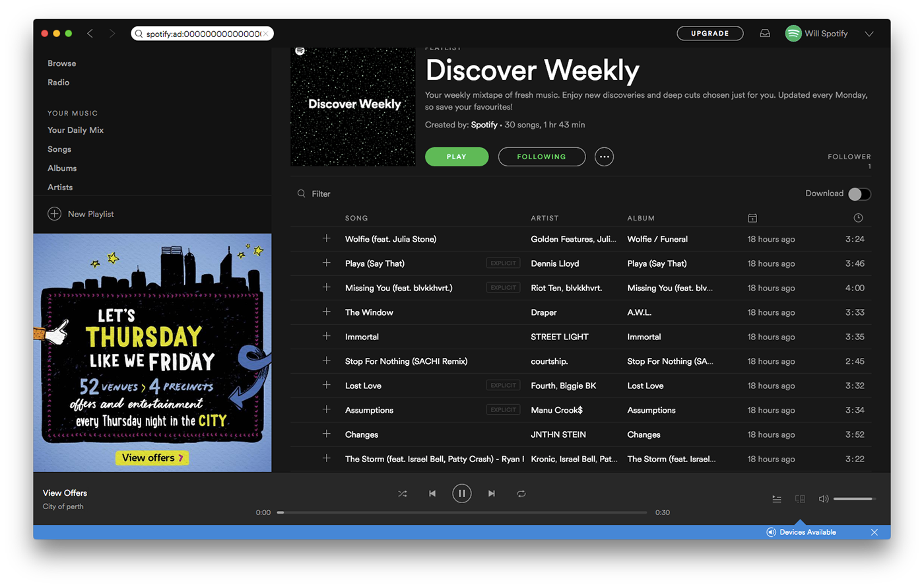Open the inbox notifications icon
Image resolution: width=924 pixels, height=587 pixels.
[x=765, y=33]
